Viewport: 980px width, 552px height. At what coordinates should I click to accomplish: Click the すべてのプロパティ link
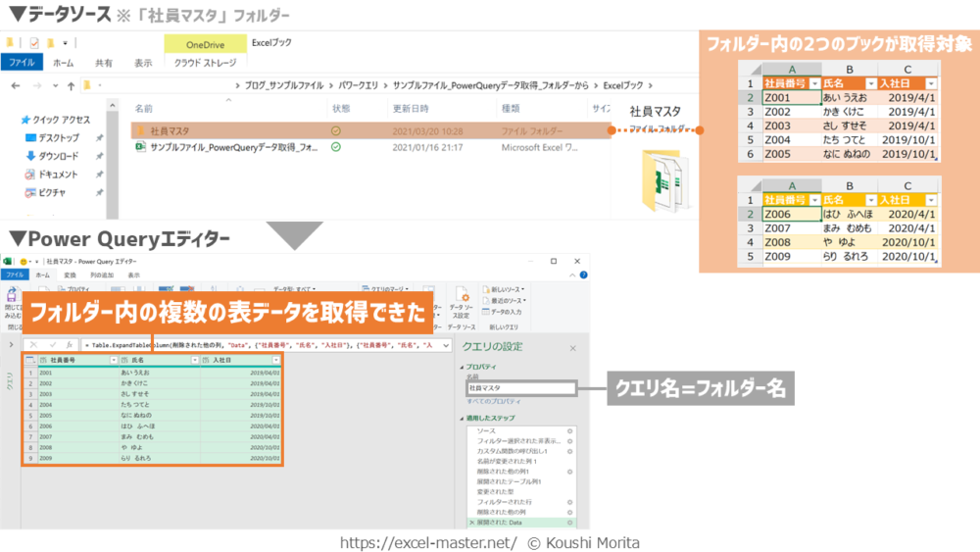coord(491,401)
